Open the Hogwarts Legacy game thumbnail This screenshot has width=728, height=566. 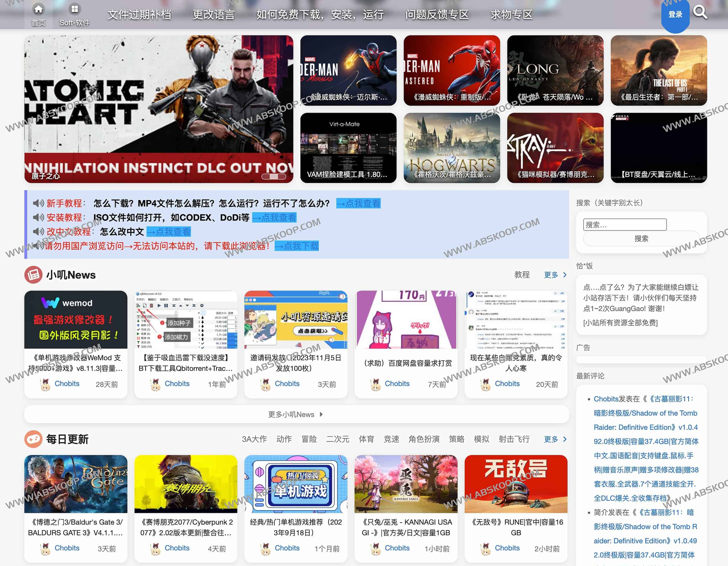point(451,148)
